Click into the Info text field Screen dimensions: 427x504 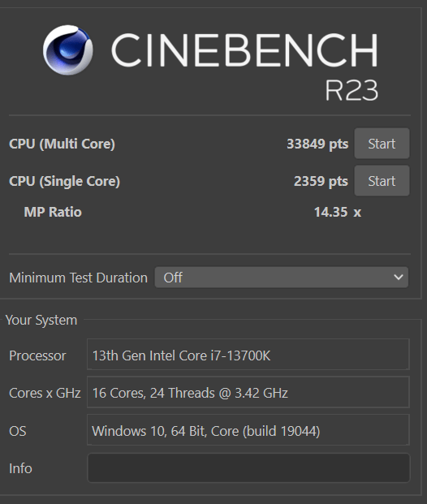pos(248,468)
